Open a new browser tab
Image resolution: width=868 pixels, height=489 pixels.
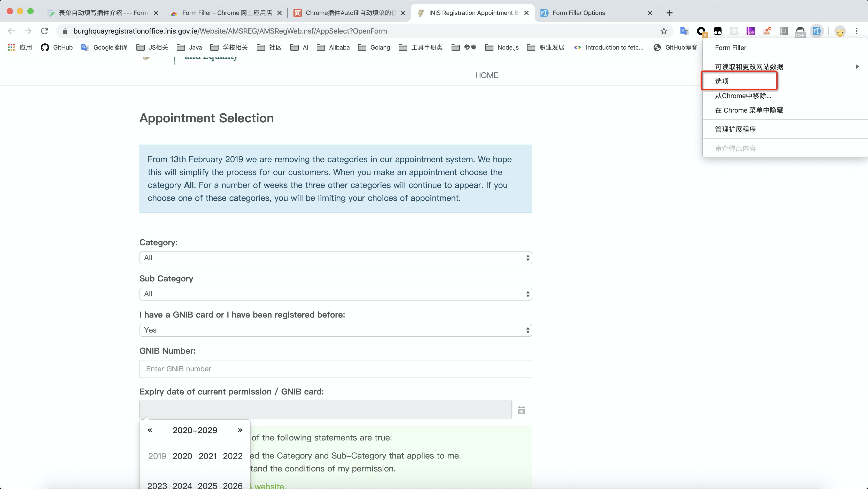[x=669, y=13]
